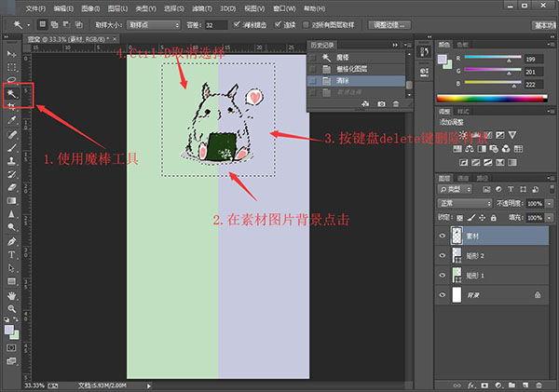Select the Brush tool
The height and width of the screenshot is (392, 559).
tap(11, 147)
